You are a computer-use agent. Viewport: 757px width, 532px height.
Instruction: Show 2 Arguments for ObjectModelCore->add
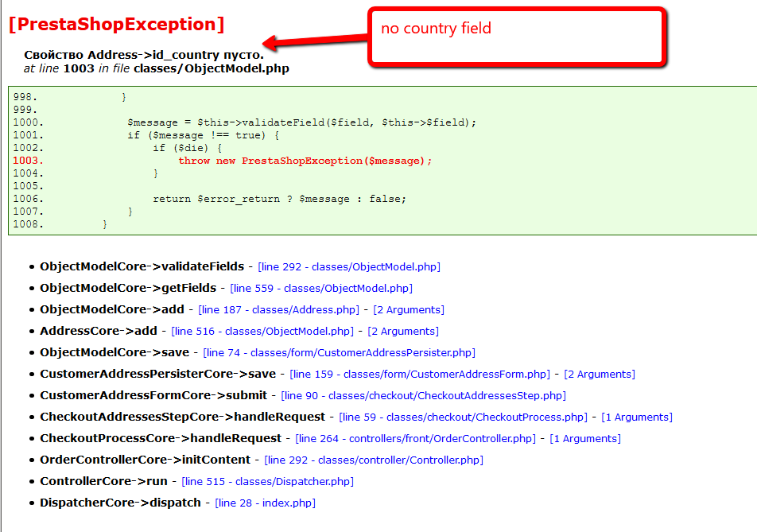(409, 310)
